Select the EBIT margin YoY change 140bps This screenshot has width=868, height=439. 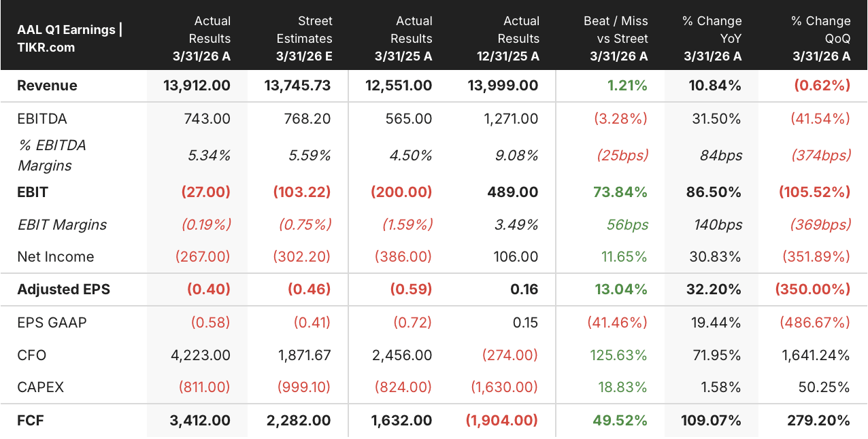tap(718, 225)
